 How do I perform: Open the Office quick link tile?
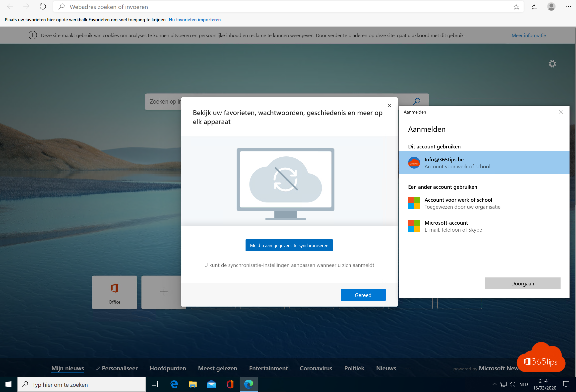click(115, 292)
